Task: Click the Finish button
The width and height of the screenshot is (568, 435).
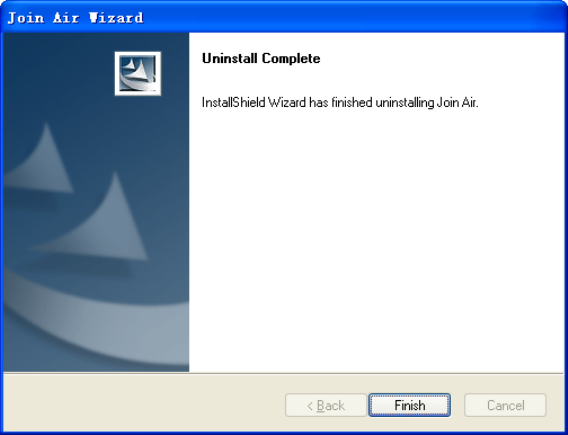Action: point(410,405)
